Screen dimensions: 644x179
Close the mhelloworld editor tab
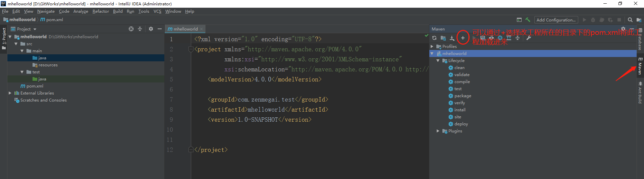[x=201, y=29]
